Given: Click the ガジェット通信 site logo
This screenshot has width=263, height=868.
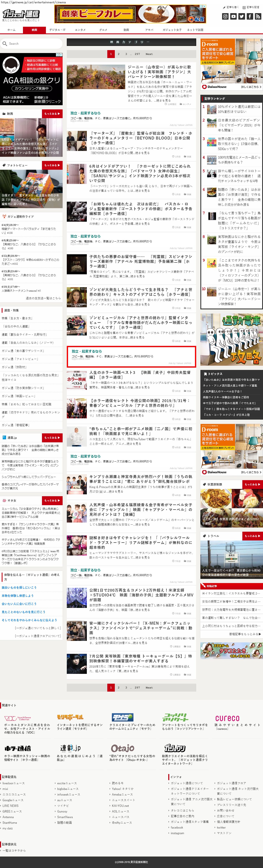Looking at the screenshot, I should pyautogui.click(x=21, y=14).
